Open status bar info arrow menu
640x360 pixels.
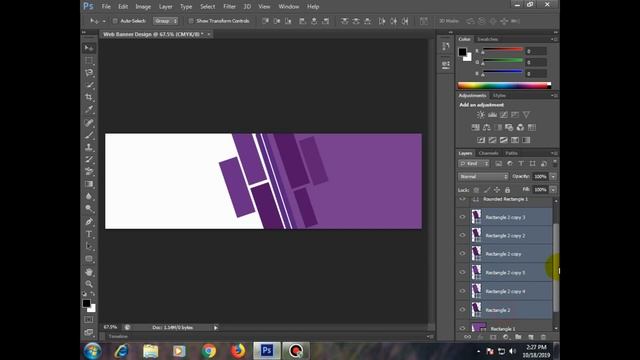pos(216,327)
